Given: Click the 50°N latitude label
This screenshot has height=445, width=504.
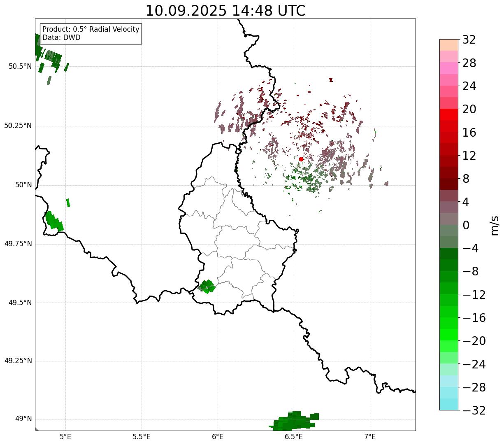Looking at the screenshot, I should 24,185.
